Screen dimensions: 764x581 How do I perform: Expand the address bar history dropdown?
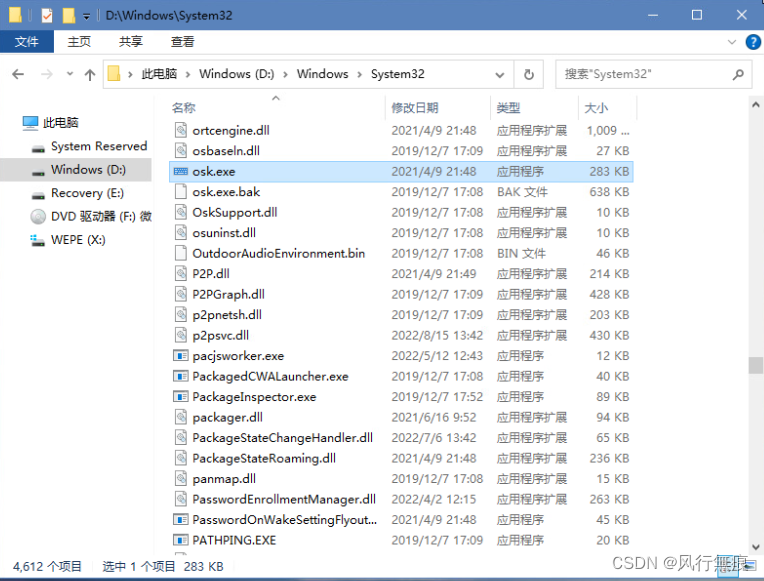coord(499,75)
